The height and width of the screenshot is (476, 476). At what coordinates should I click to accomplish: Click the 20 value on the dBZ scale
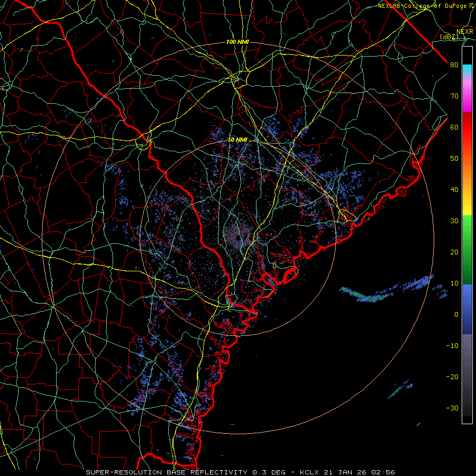tap(454, 252)
